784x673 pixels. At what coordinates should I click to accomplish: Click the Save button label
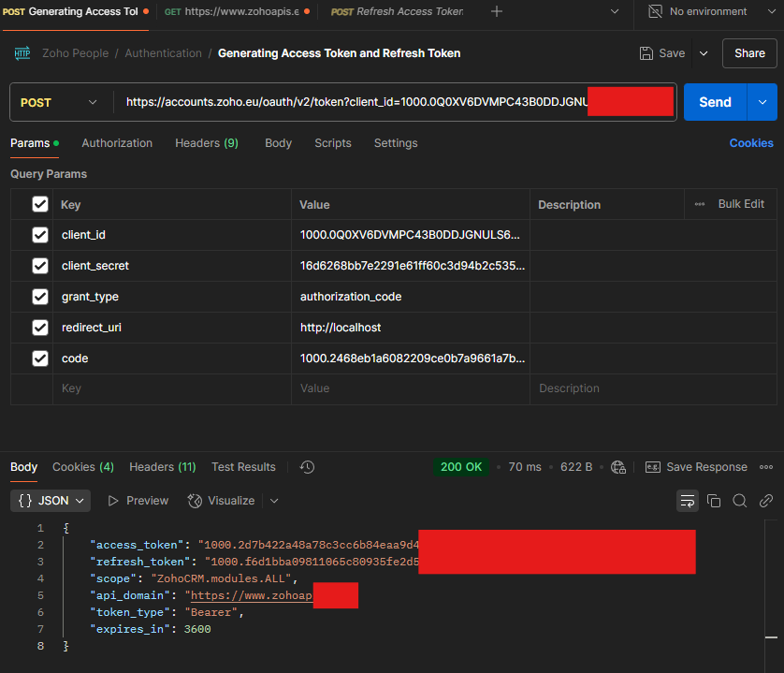[672, 53]
